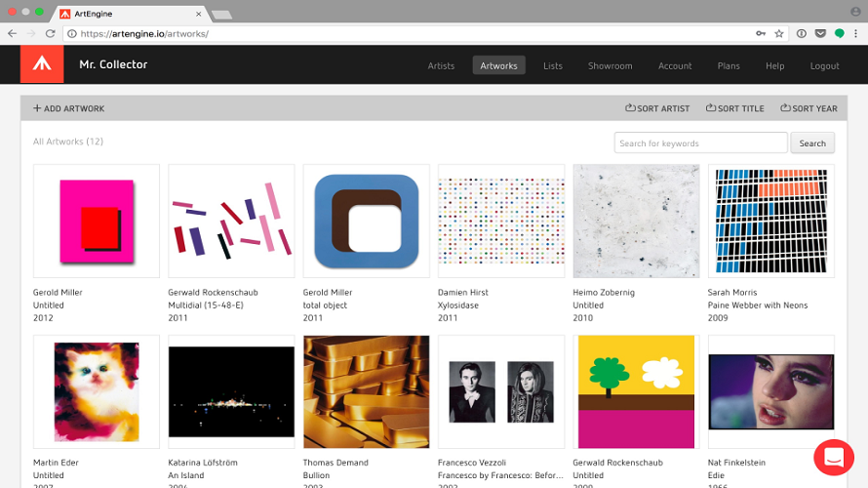The height and width of the screenshot is (488, 868).
Task: Bookmark page with the star icon
Action: pos(779,34)
